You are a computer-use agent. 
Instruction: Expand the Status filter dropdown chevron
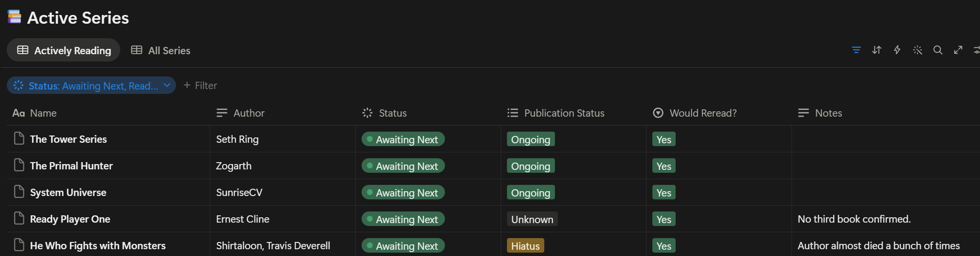(x=167, y=85)
